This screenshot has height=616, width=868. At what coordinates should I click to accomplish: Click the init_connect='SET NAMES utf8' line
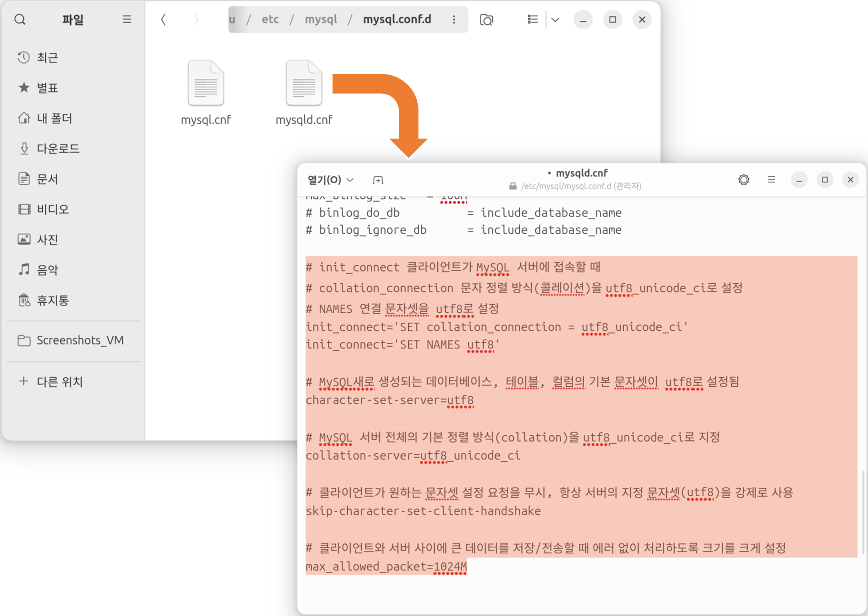(402, 344)
